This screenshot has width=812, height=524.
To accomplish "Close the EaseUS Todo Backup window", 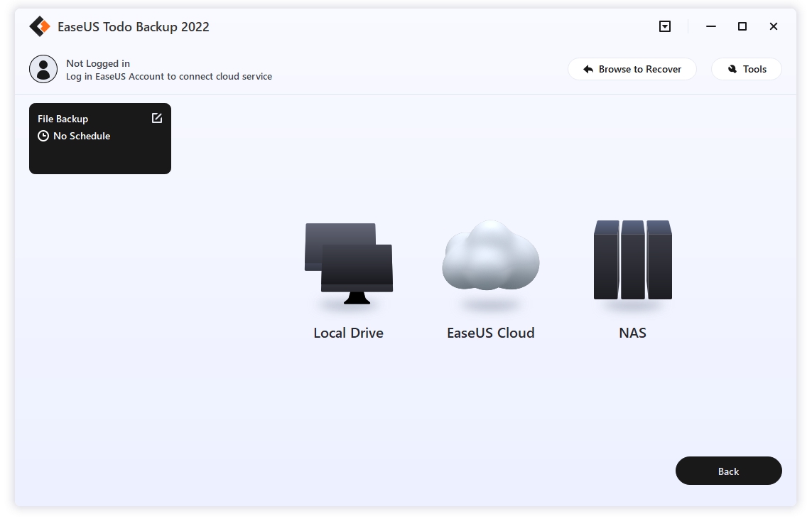I will (x=773, y=26).
